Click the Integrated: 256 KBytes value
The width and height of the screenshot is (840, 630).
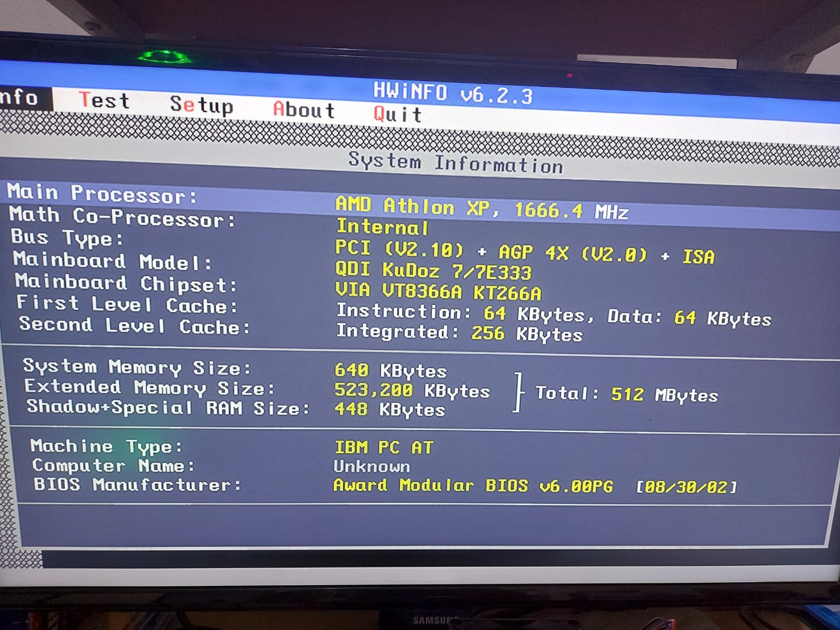460,332
